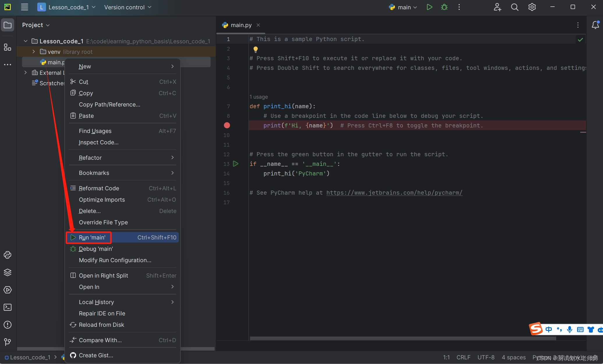Click the Sogou input method S icon
Screen dimensions: 603x364
coord(536,329)
